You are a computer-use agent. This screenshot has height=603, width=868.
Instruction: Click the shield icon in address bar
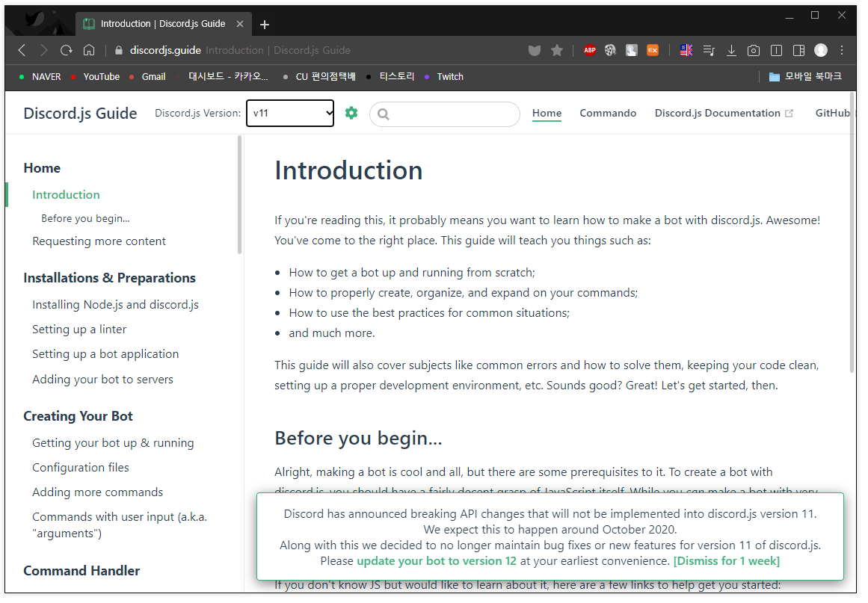click(535, 50)
